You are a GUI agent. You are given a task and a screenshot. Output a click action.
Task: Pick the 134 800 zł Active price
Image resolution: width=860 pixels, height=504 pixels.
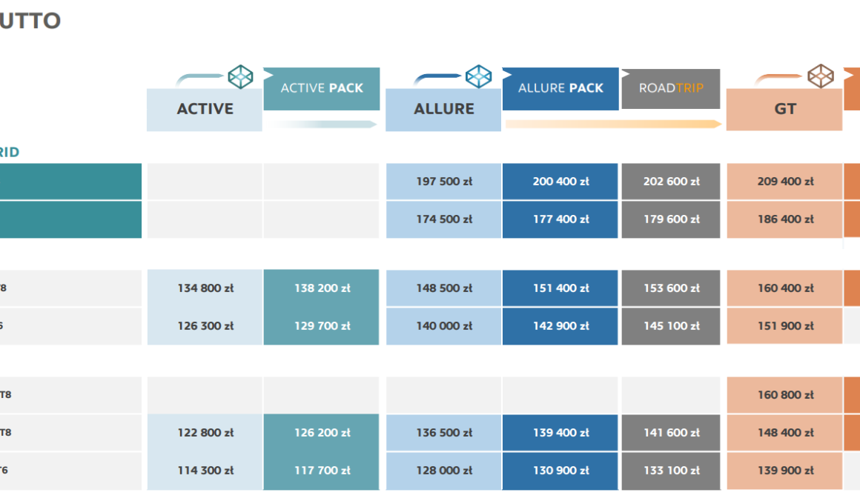point(205,288)
